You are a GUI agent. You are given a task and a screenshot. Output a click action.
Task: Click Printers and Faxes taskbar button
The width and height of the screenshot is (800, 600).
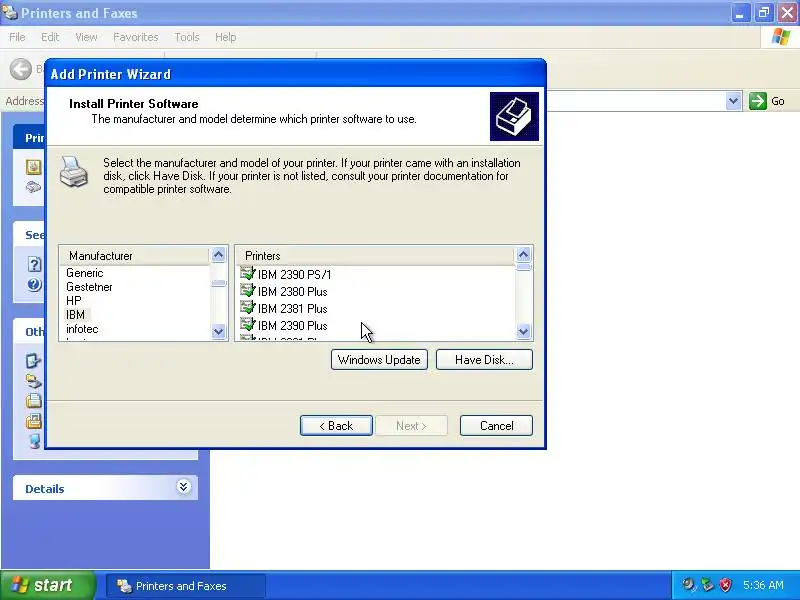pos(186,586)
